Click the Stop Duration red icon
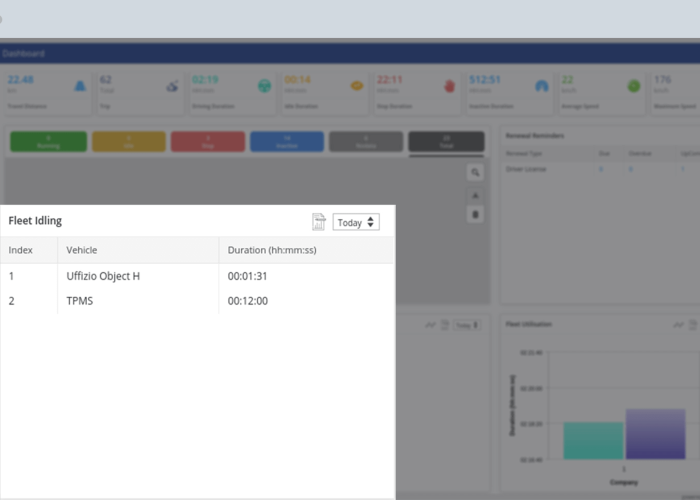Screen dimensions: 700x500 (448, 86)
